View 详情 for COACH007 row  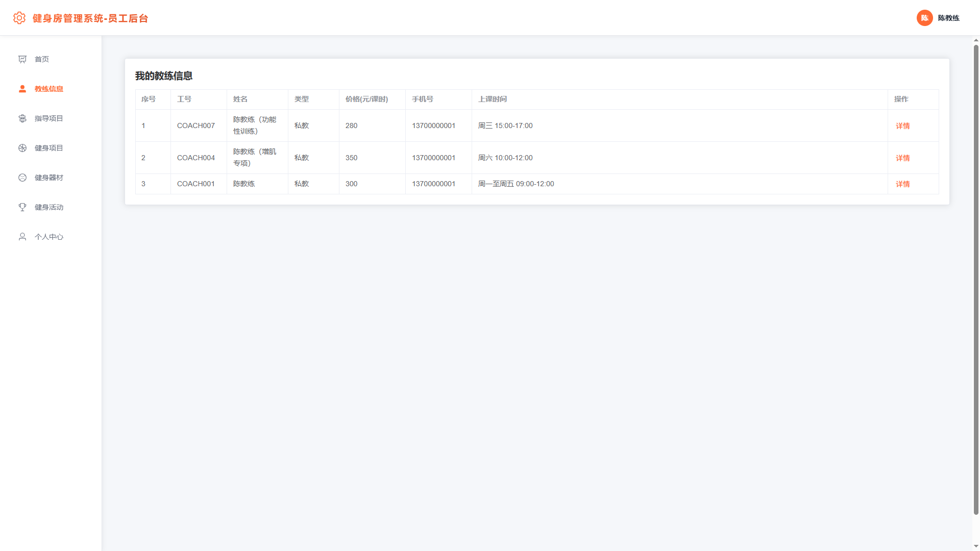click(x=902, y=126)
